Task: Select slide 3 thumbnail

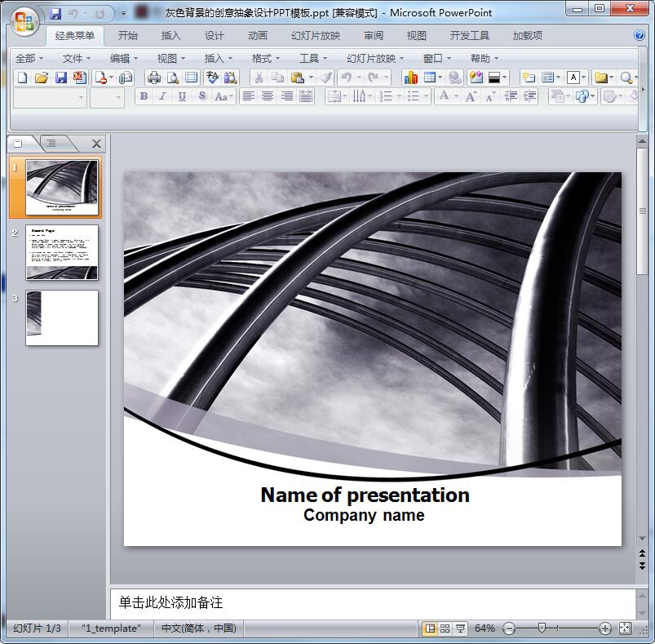Action: (62, 318)
